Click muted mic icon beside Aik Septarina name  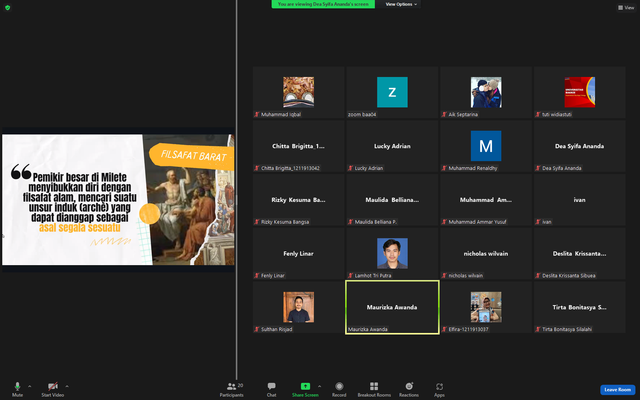[444, 115]
